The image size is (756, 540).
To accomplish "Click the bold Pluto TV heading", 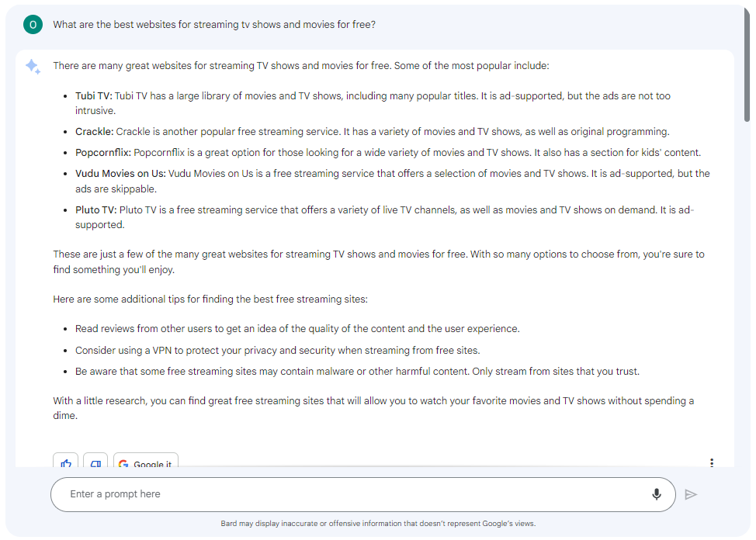I will point(95,210).
